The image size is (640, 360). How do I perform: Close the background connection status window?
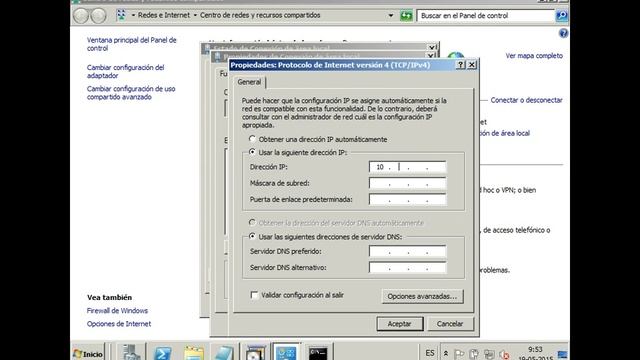tap(432, 47)
